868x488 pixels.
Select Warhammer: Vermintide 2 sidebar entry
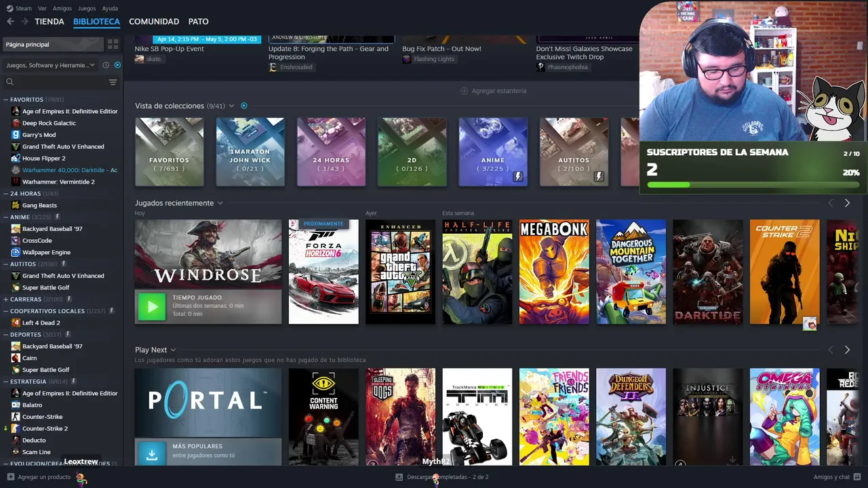click(58, 182)
